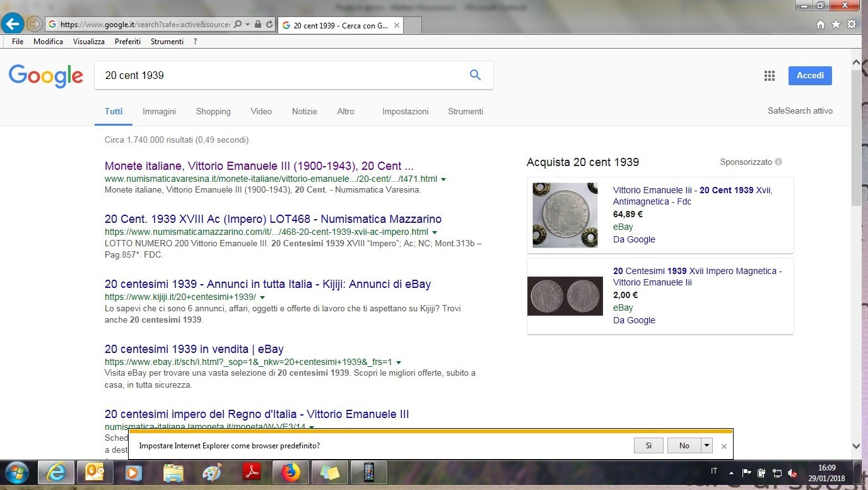Open the Google apps grid icon
Image resolution: width=868 pixels, height=490 pixels.
tap(769, 76)
